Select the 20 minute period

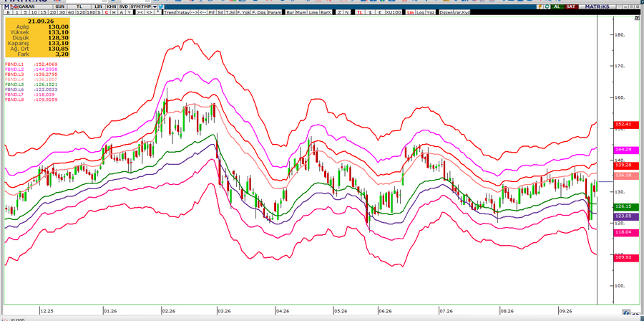(53, 12)
